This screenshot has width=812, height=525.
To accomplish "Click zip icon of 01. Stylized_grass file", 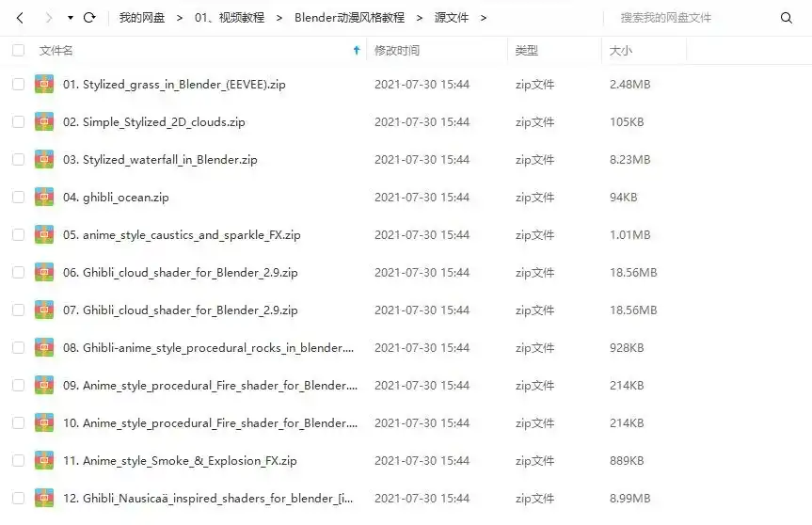I will [x=44, y=84].
